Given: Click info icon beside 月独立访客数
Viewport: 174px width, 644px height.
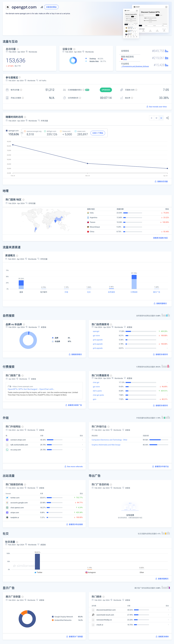Looking at the screenshot, I should point(23,98).
